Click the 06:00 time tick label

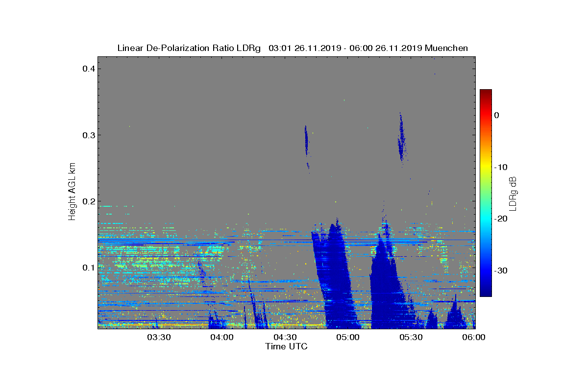[474, 337]
